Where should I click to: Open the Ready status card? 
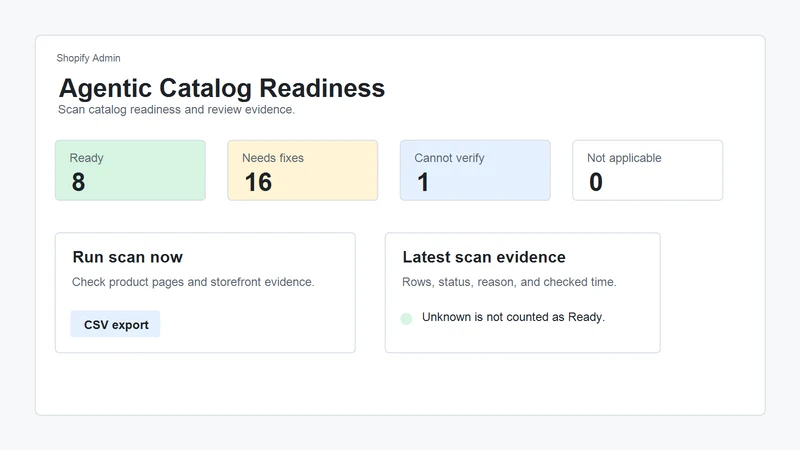pos(130,170)
